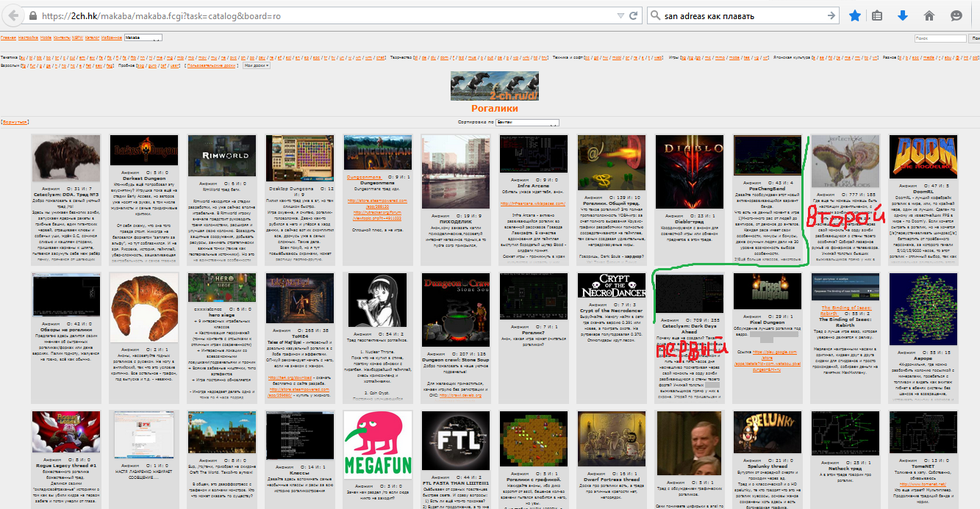Open the Tales of Maj'Eyal thumbnail

coord(300,299)
